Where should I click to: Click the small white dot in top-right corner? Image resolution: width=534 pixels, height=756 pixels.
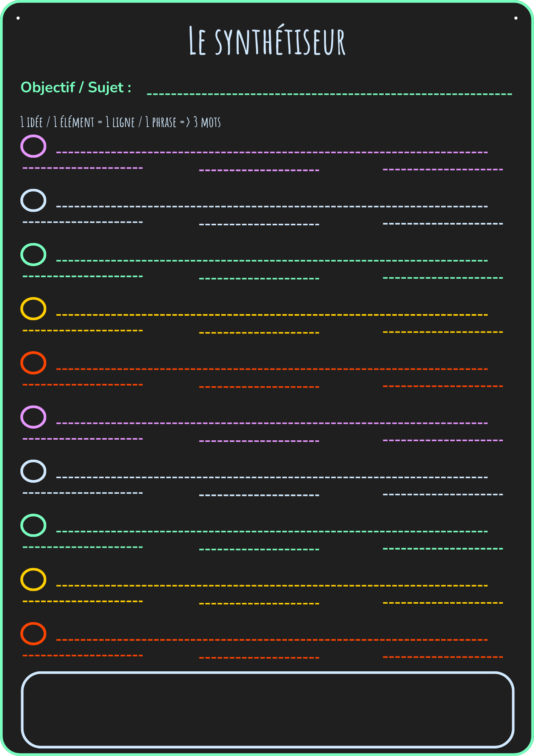(516, 18)
